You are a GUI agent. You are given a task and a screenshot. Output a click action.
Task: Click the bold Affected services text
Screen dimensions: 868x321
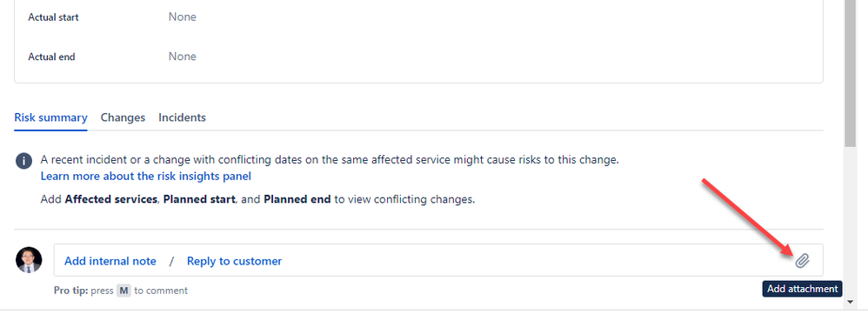tap(110, 199)
